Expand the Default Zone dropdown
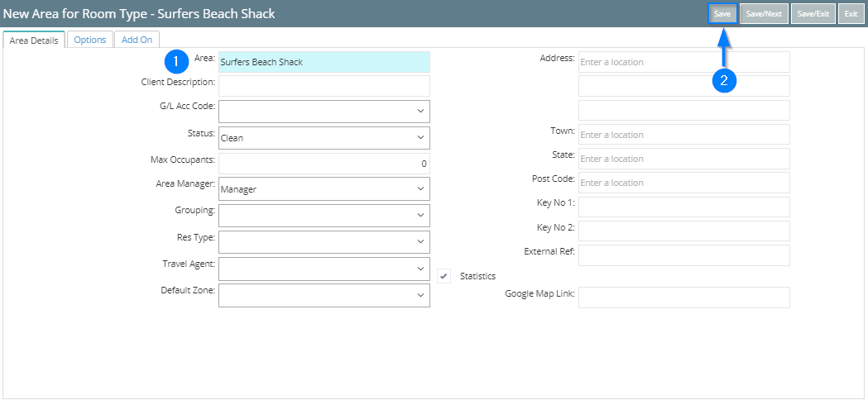This screenshot has height=400, width=868. click(x=324, y=295)
